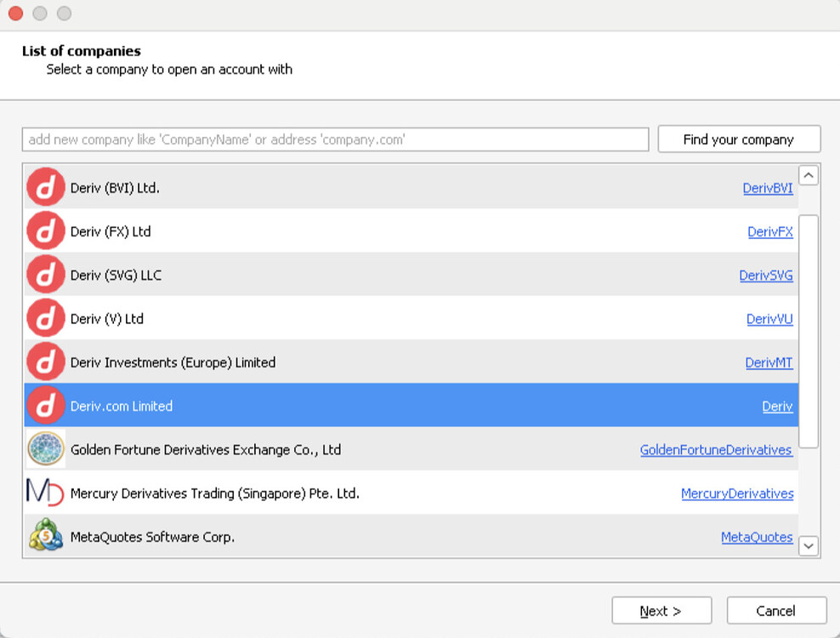
Task: Click the MetaQuotes Software Corp. logo icon
Action: click(45, 537)
